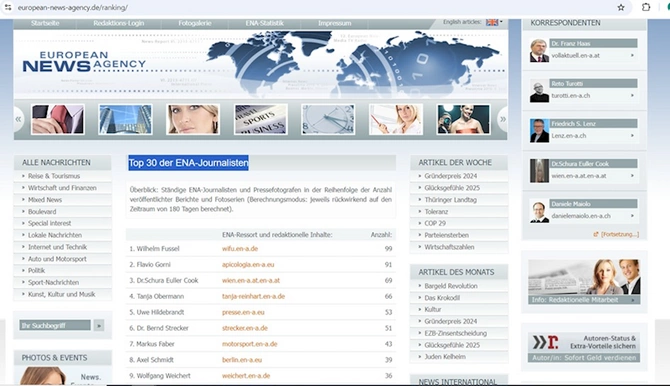Click the Autoren-Status Extra-Vorteile banner
The width and height of the screenshot is (670, 386).
coord(584,348)
